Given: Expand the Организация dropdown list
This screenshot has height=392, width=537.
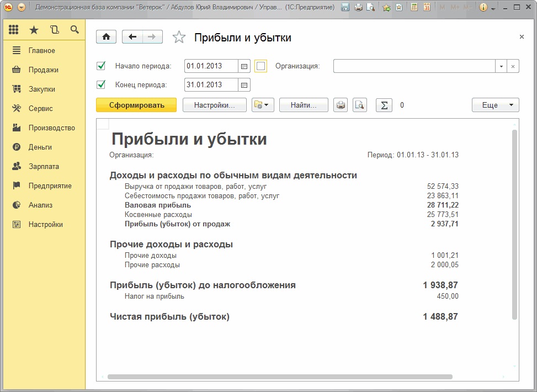Looking at the screenshot, I should 501,66.
